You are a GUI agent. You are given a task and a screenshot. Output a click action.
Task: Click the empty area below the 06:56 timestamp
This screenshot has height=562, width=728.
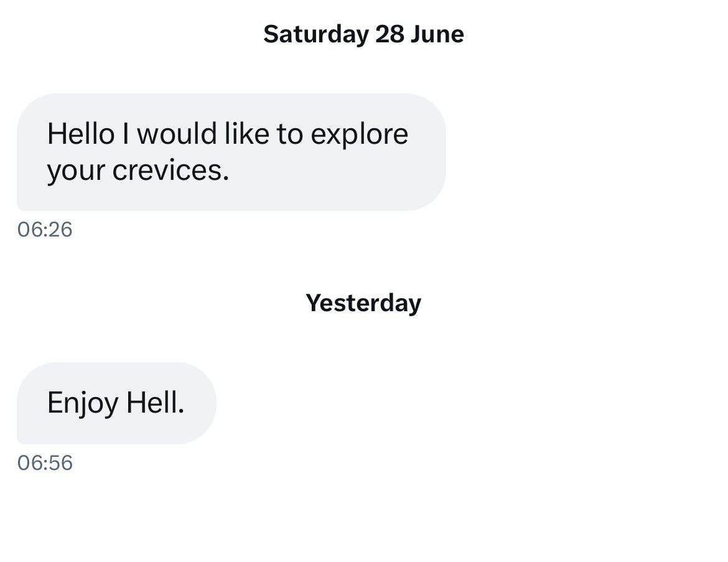pyautogui.click(x=363, y=517)
